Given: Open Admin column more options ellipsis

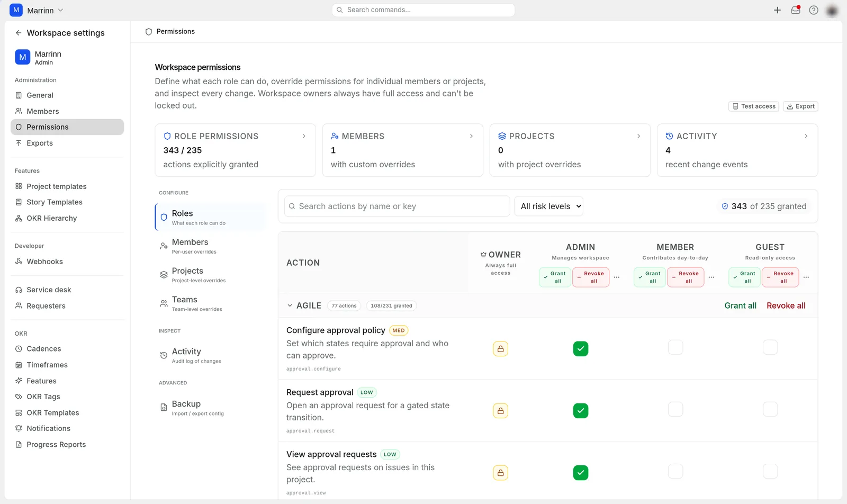Looking at the screenshot, I should 617,277.
